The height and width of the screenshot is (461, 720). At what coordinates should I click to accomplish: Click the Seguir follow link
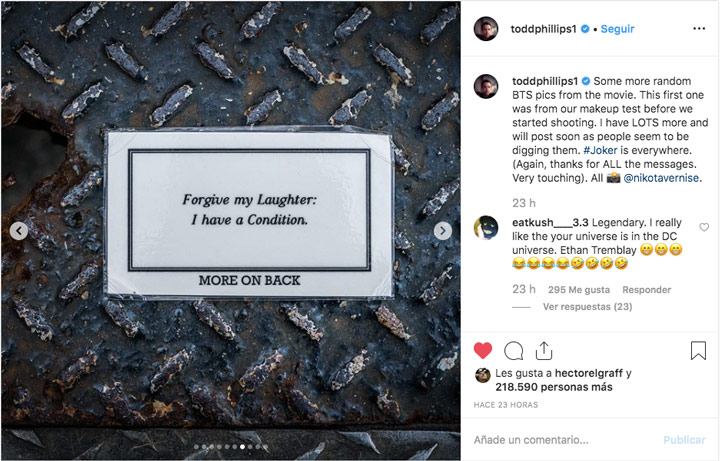[x=617, y=29]
